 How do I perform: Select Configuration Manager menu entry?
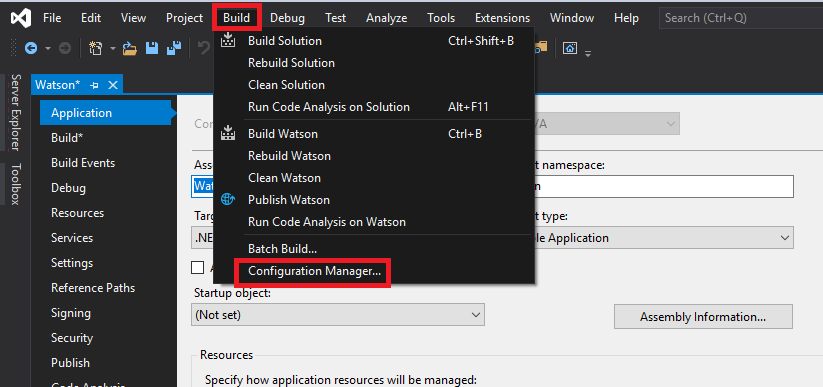(314, 271)
